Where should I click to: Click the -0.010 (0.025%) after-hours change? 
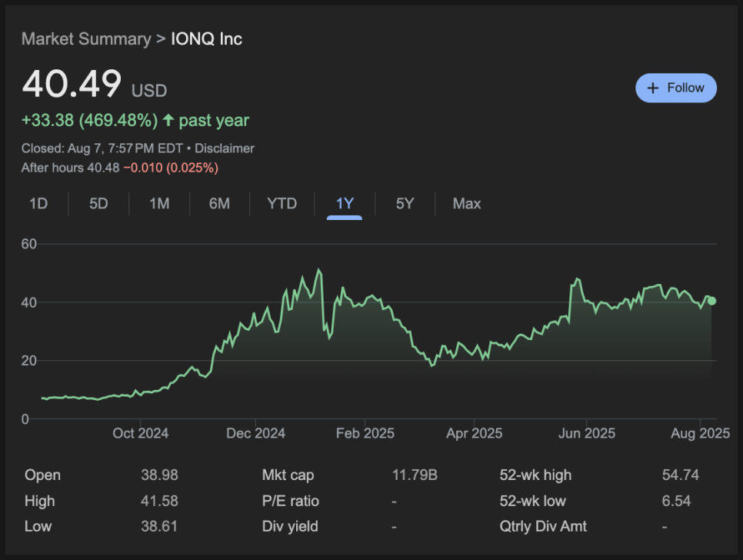point(171,168)
